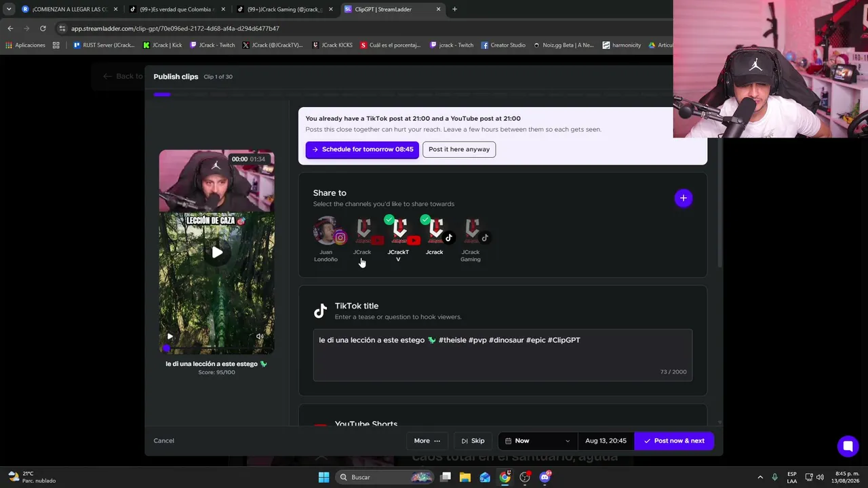Image resolution: width=868 pixels, height=488 pixels.
Task: Open File Explorer from the taskbar
Action: click(x=465, y=477)
